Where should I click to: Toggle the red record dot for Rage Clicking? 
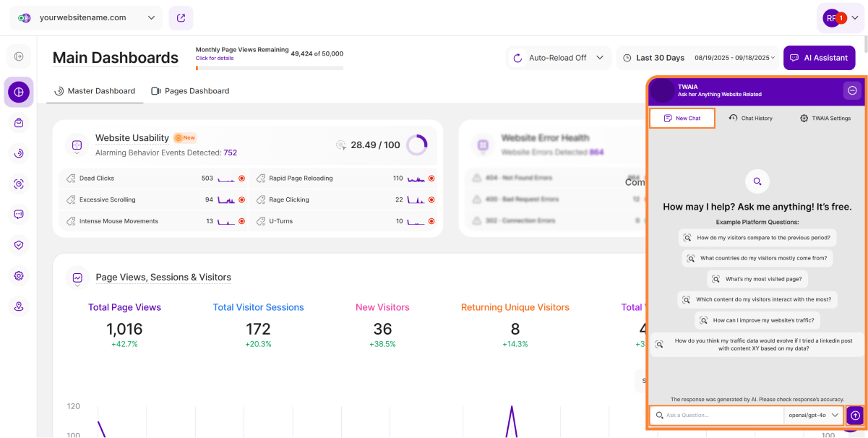point(431,200)
